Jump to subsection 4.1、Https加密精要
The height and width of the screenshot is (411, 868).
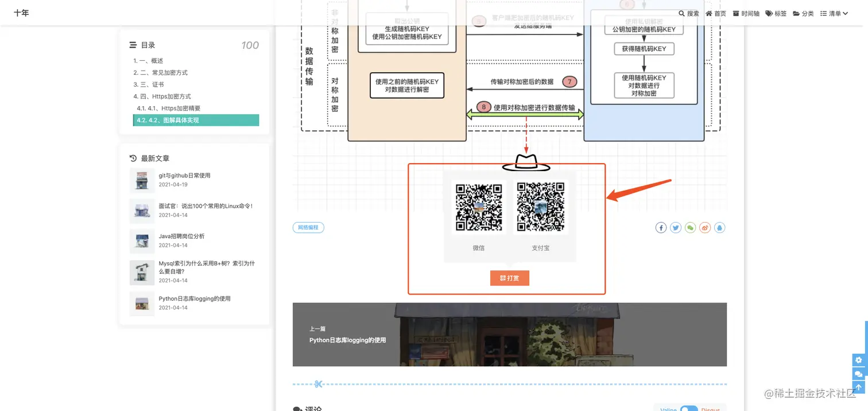(x=169, y=108)
